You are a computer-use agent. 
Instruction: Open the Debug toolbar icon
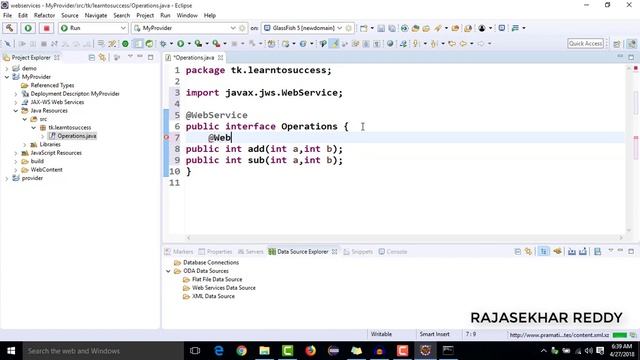163,44
